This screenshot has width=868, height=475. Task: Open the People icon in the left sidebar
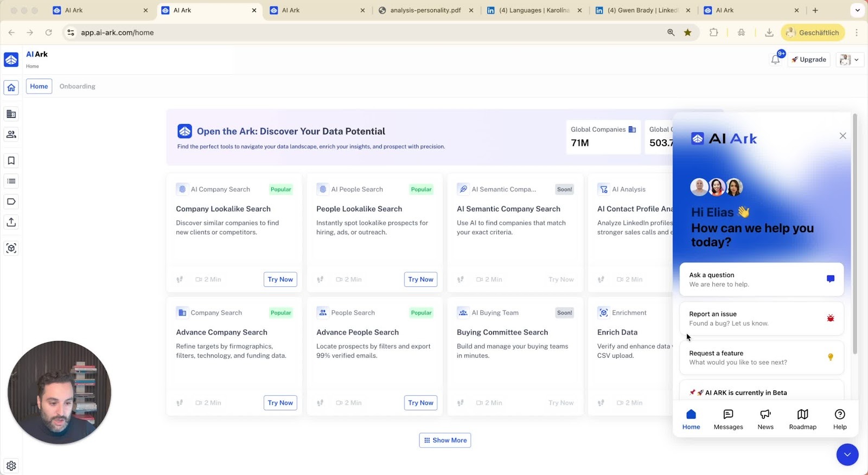coord(11,134)
